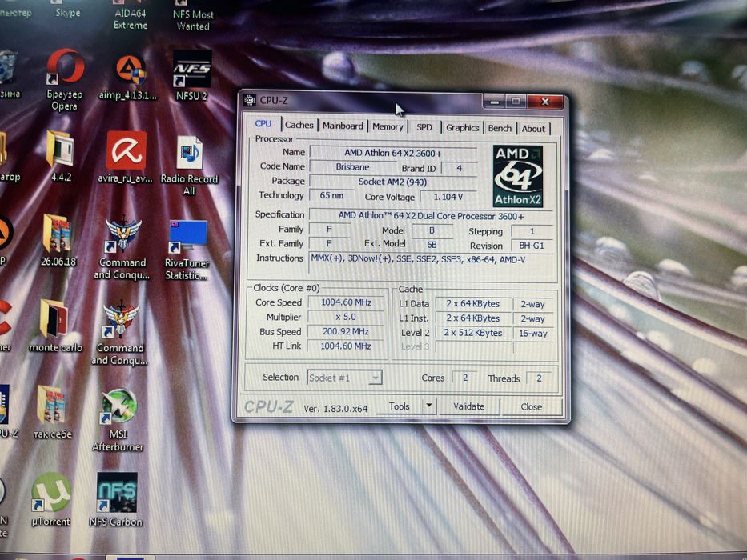
Task: Click the Specification field text
Action: [431, 216]
